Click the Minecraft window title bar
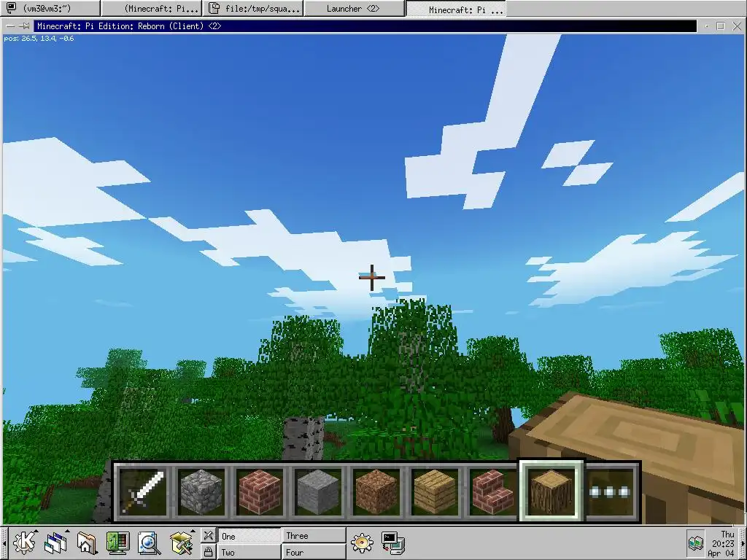The width and height of the screenshot is (747, 560). pyautogui.click(x=365, y=26)
